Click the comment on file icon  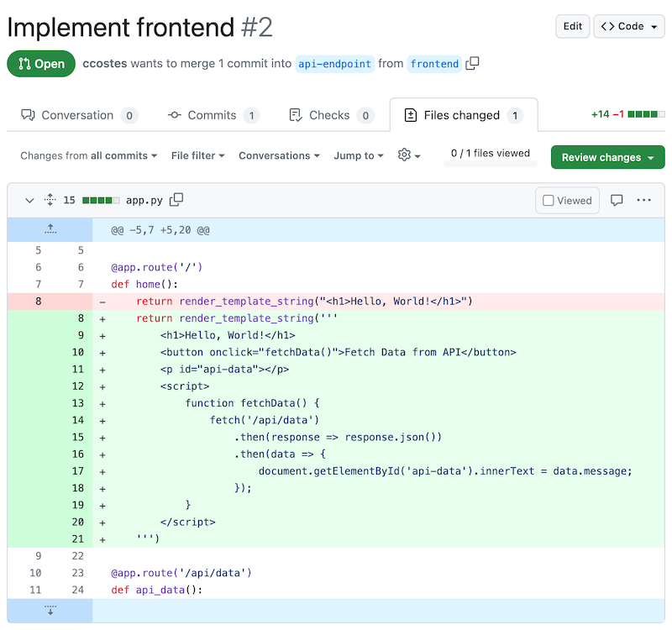tap(617, 201)
